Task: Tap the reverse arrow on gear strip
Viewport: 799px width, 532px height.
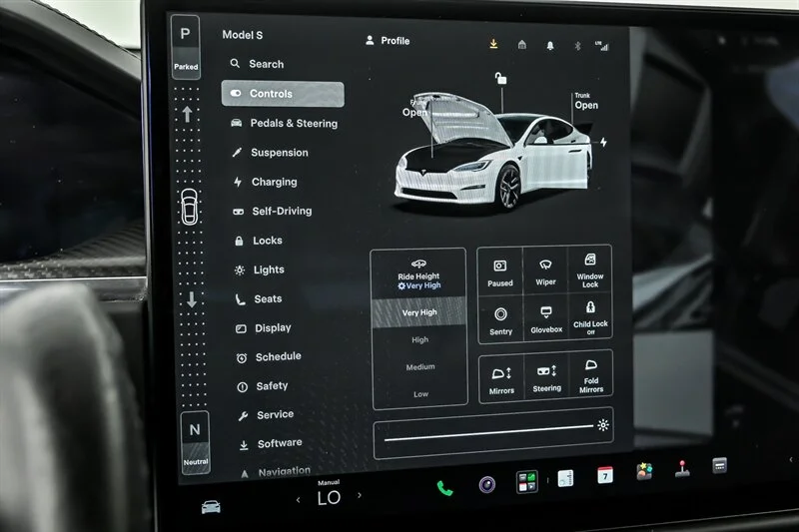Action: 192,299
